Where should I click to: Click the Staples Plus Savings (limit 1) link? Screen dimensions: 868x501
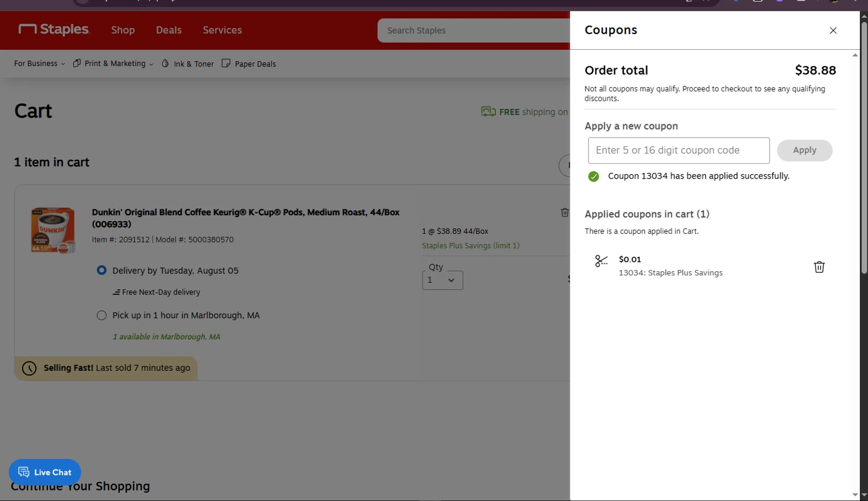coord(470,246)
